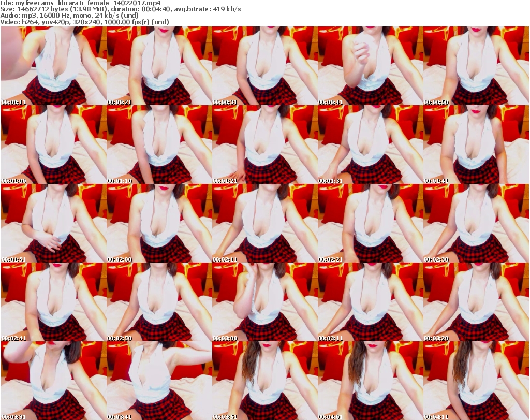The image size is (530, 420).
Task: Select the thumbnail timestamped 00:01:21
Action: click(265, 144)
